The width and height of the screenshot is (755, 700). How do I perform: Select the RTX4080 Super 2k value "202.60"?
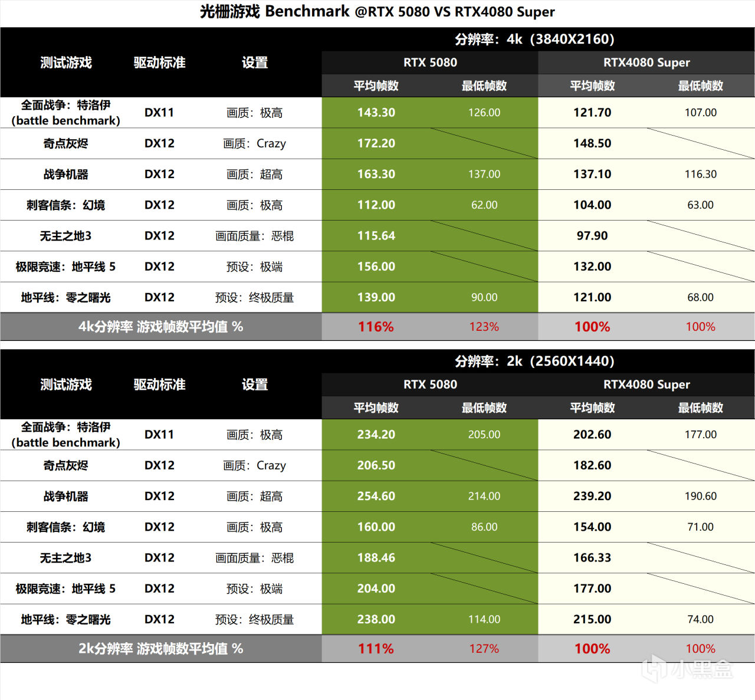(592, 435)
